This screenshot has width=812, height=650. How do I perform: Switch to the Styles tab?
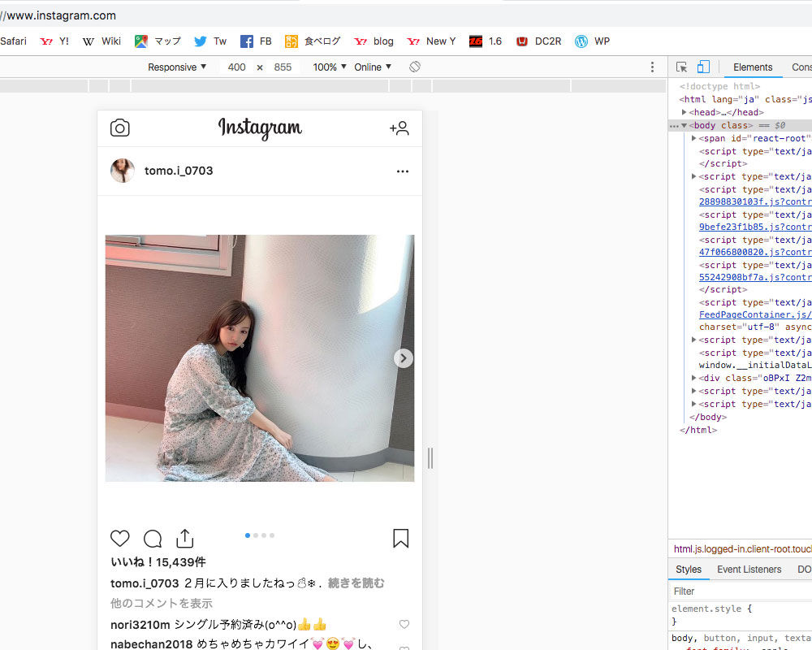pyautogui.click(x=689, y=569)
